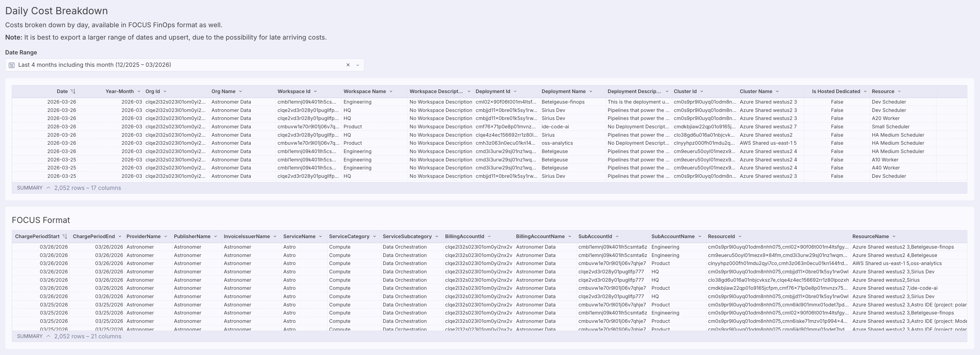Click the 2,052 rows – 21 columns summary text
Screen dimensions: 980x355
(88, 336)
